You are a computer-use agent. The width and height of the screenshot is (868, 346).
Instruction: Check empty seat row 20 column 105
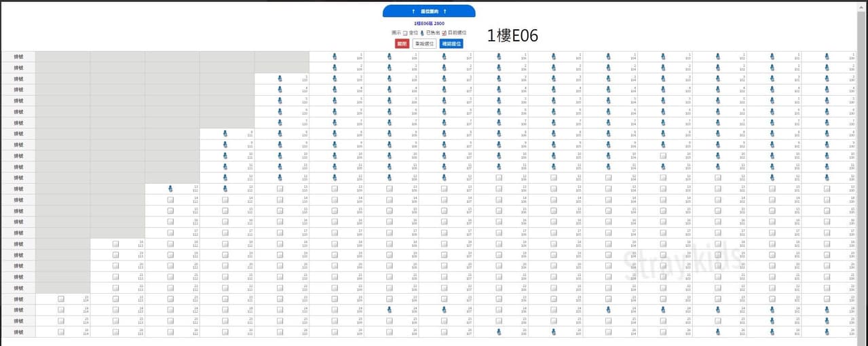point(554,265)
